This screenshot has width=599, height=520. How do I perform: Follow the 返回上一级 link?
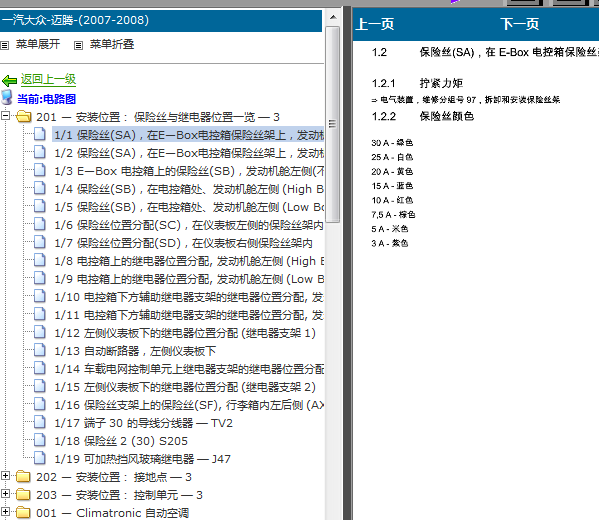[x=49, y=79]
